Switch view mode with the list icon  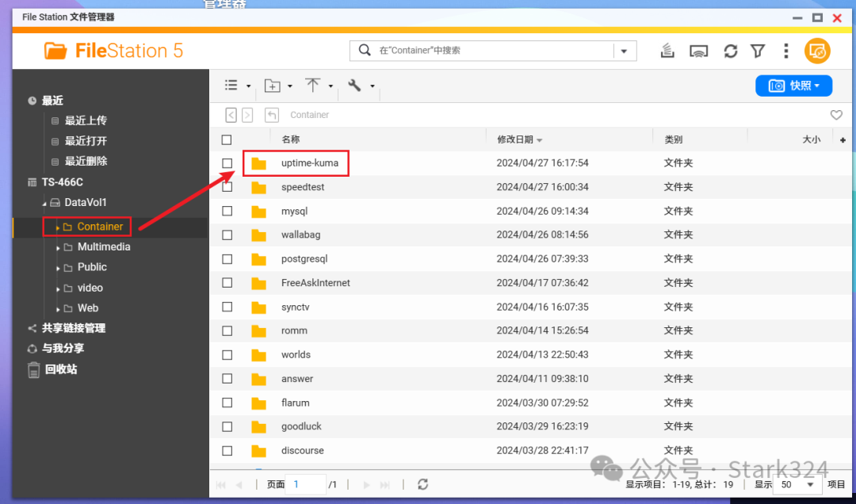pos(231,85)
